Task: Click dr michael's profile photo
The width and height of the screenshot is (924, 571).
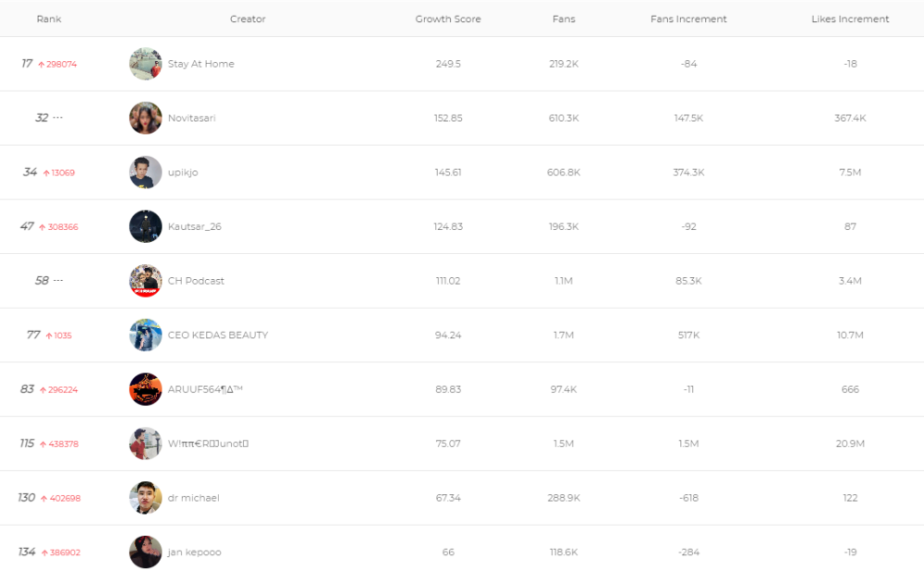Action: click(146, 498)
